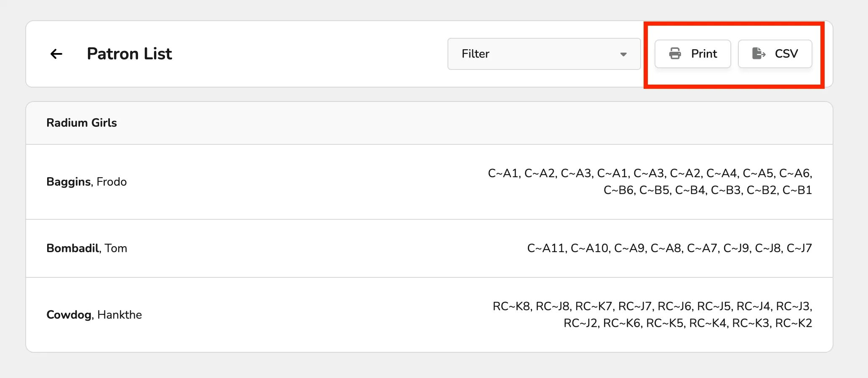This screenshot has height=378, width=868.
Task: Select the Cowdog, Hankthe patron row
Action: pos(429,315)
